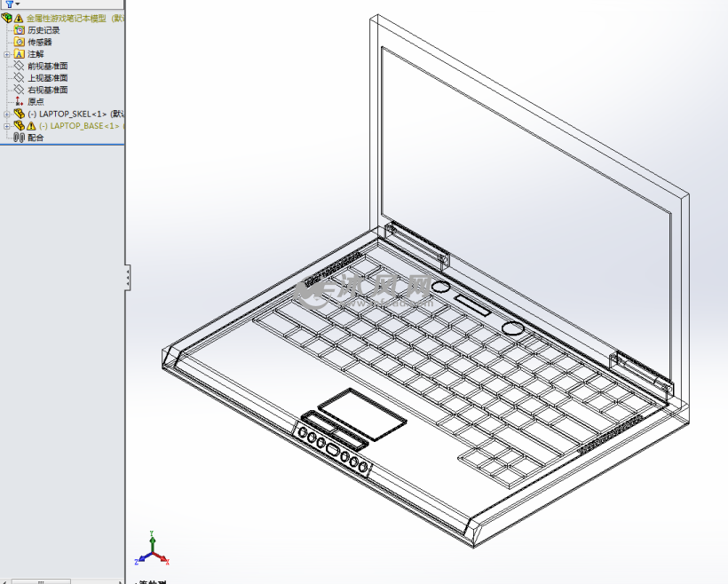Click the warning icon beside LAPTOP_BASE<1>
The image size is (728, 584).
pyautogui.click(x=31, y=126)
